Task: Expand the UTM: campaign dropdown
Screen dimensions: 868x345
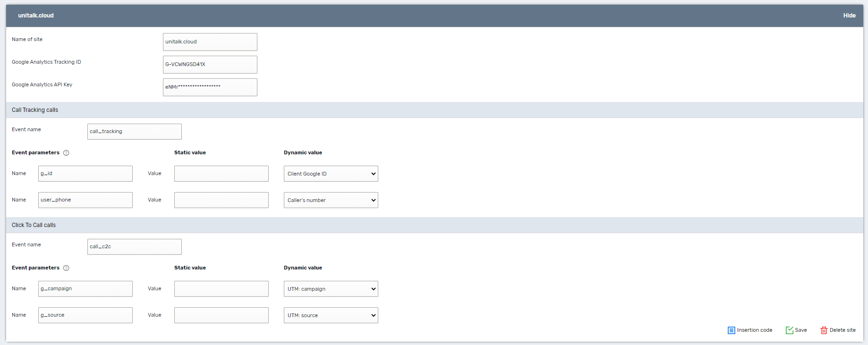Action: tap(331, 289)
